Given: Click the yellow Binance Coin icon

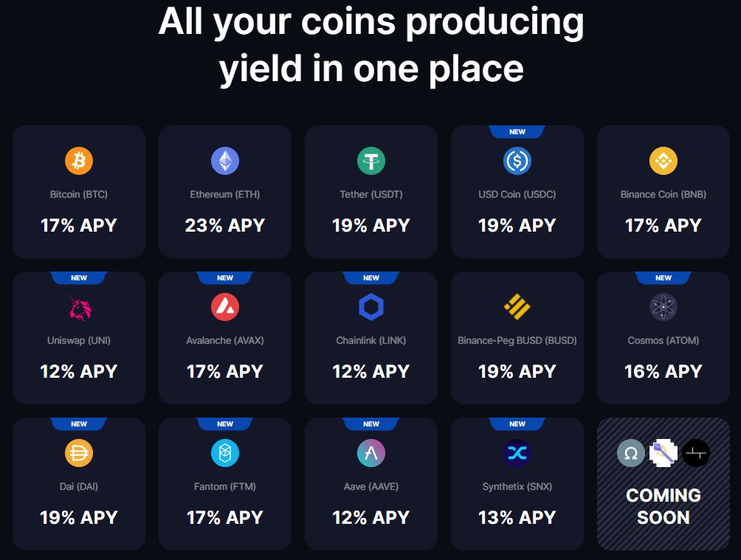Looking at the screenshot, I should [664, 160].
